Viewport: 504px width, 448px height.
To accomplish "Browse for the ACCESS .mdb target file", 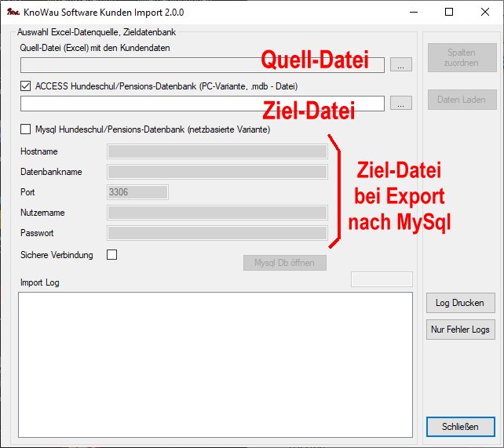I will point(401,104).
